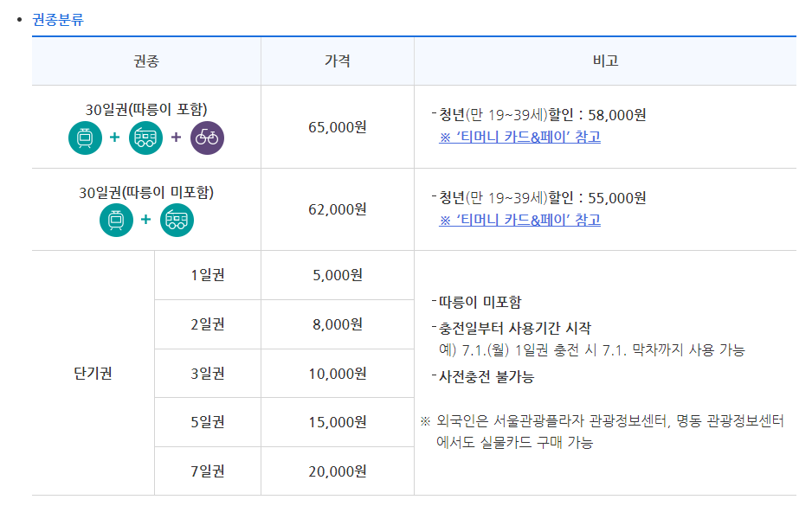
Task: Click the 10,000원 price
Action: tap(338, 374)
